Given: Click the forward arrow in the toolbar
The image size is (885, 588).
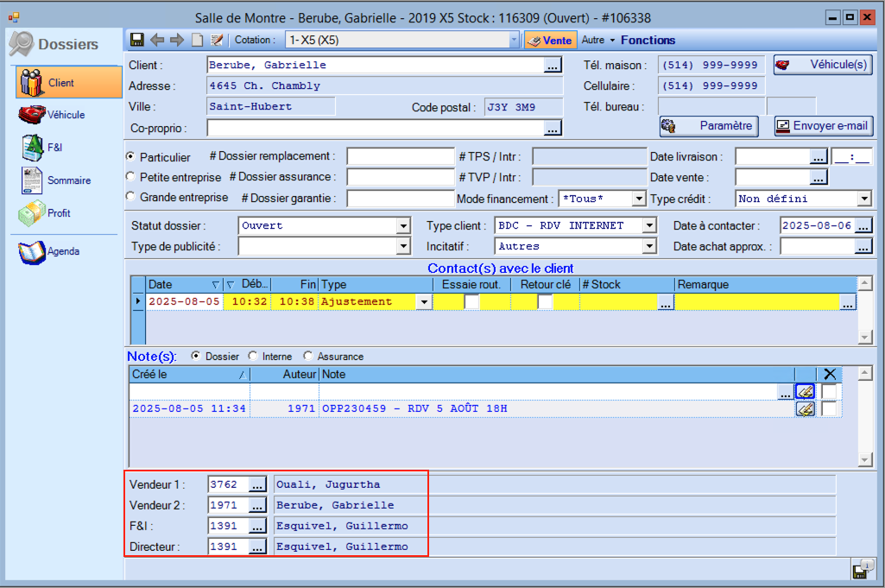Looking at the screenshot, I should (176, 40).
